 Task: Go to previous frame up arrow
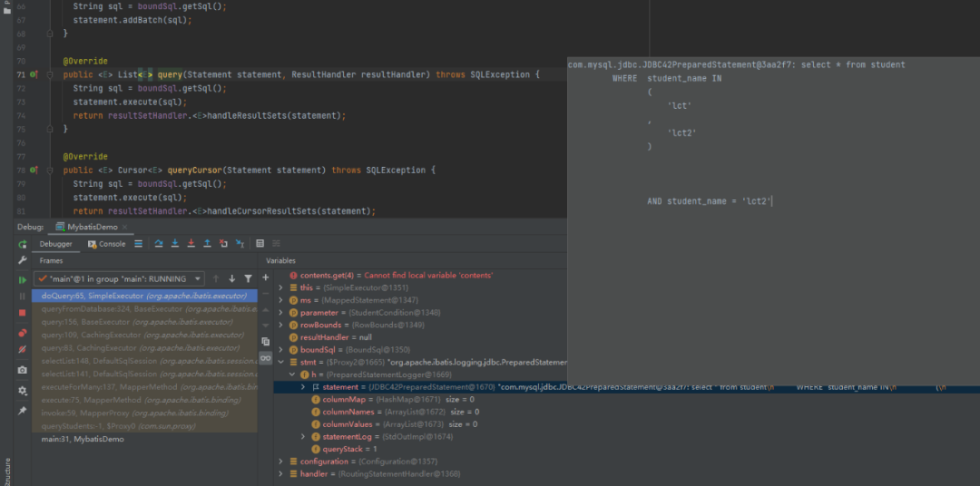[216, 278]
